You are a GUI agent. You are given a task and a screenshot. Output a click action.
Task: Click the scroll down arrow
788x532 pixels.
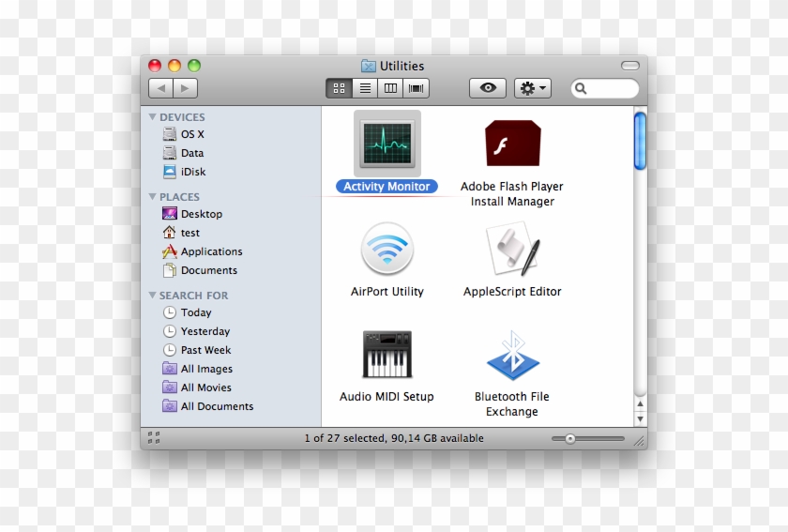[640, 418]
